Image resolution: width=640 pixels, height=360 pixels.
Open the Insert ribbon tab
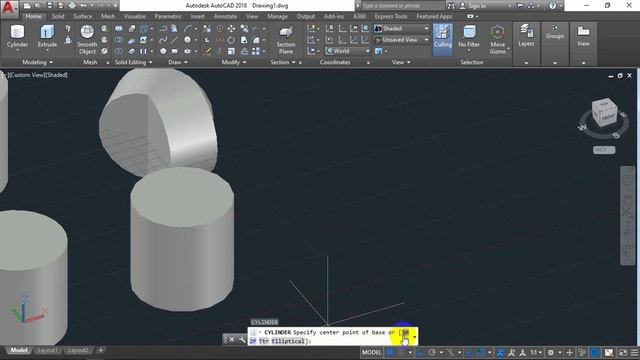[198, 16]
